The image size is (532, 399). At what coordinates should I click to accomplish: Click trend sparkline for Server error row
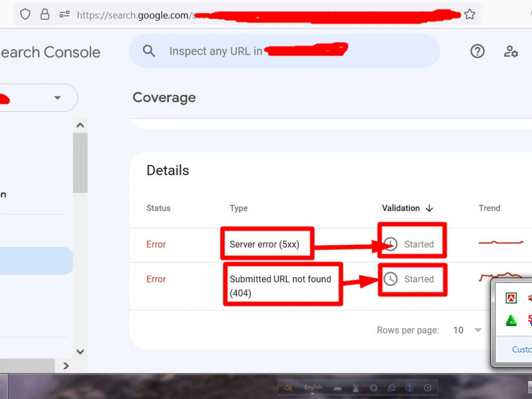point(501,242)
